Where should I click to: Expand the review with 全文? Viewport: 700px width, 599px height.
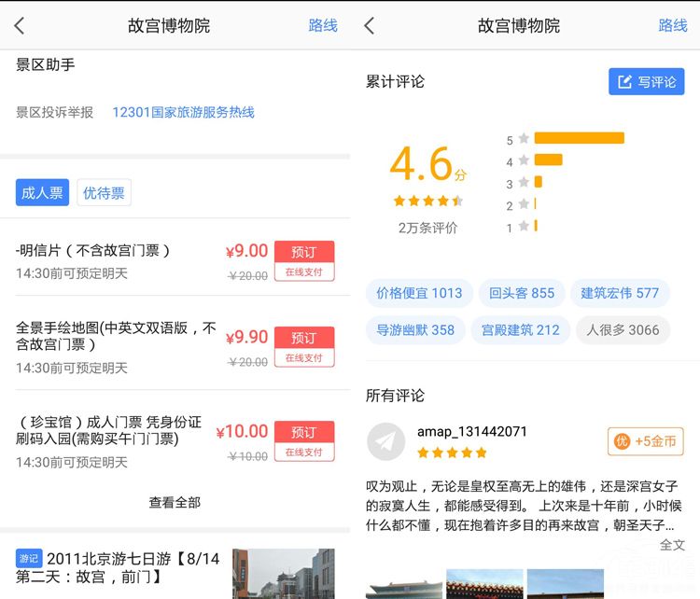point(672,545)
